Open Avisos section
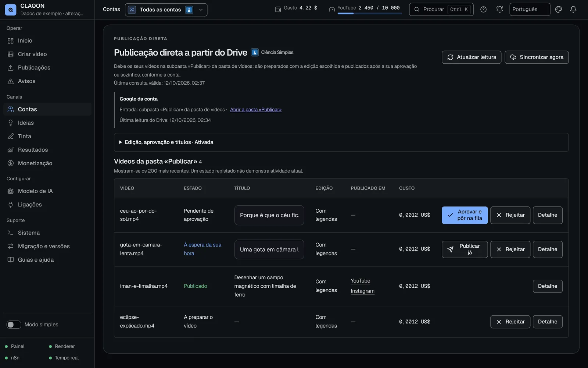The width and height of the screenshot is (588, 368). [x=47, y=81]
